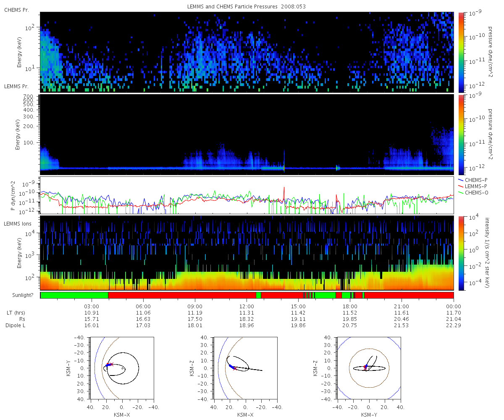Click the 18:00 time axis tick label
The image size is (504, 420).
pyautogui.click(x=350, y=306)
